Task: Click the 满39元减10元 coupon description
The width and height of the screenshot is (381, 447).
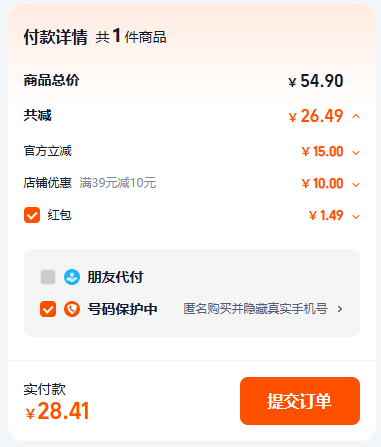Action: pos(118,183)
